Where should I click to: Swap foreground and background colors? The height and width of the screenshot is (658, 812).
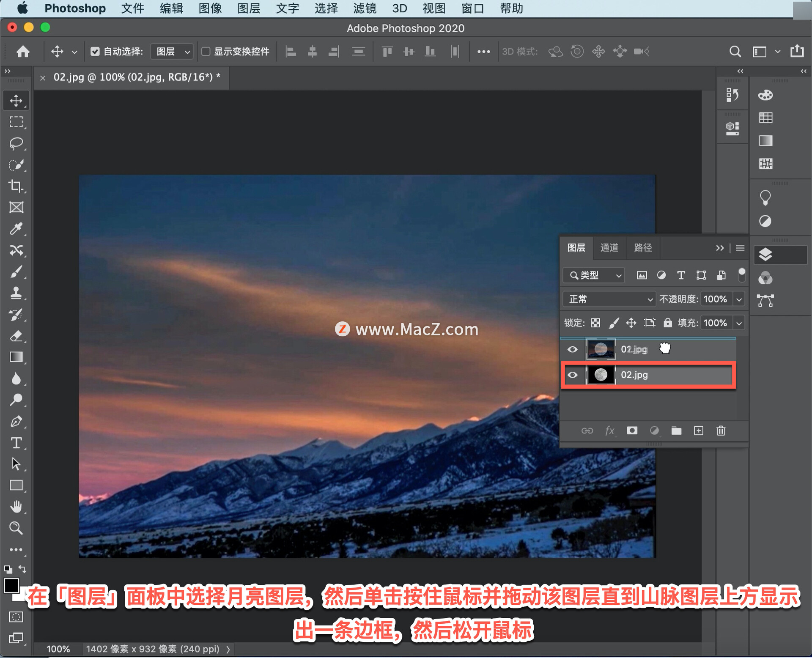(22, 569)
